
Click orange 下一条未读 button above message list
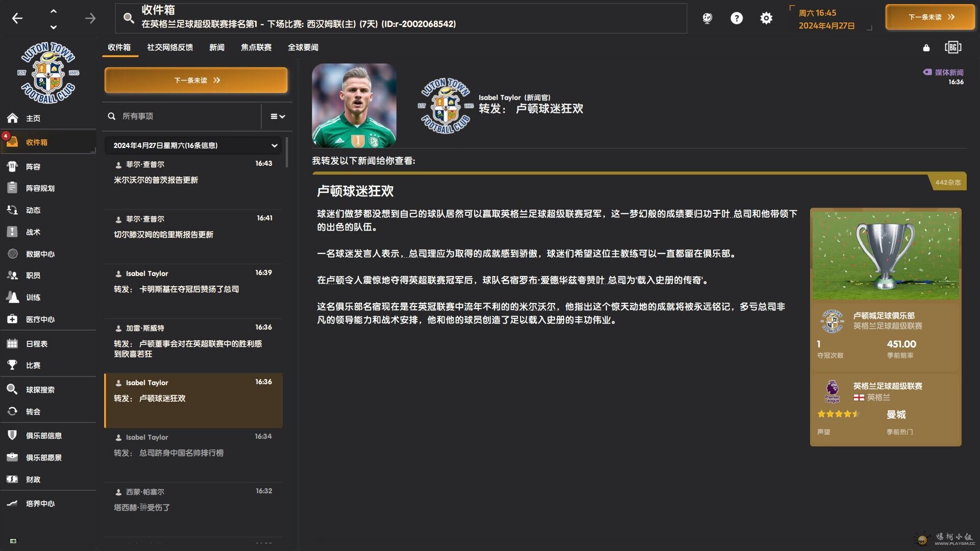coord(196,80)
